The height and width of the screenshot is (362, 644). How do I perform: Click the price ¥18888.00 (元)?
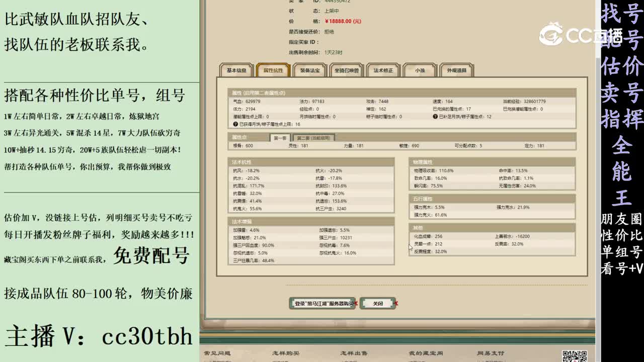343,22
